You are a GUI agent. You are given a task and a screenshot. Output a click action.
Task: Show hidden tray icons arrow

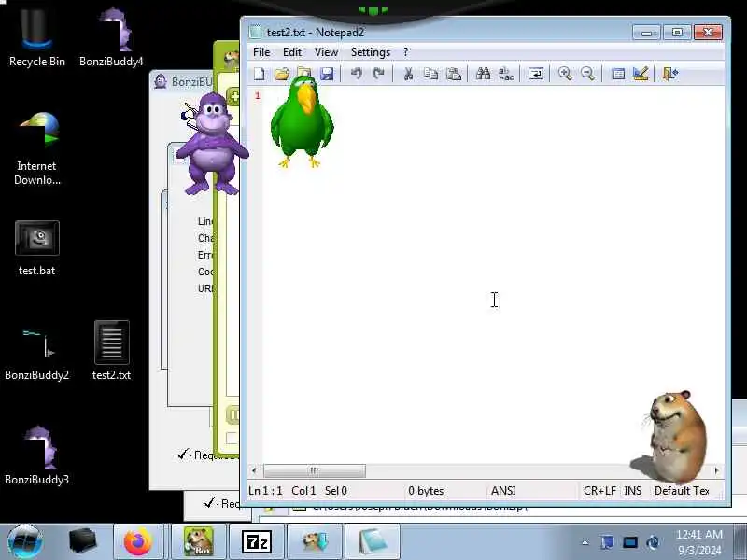tap(585, 542)
